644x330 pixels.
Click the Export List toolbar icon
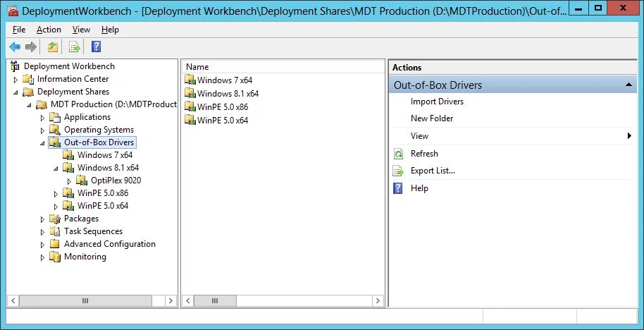coord(75,47)
